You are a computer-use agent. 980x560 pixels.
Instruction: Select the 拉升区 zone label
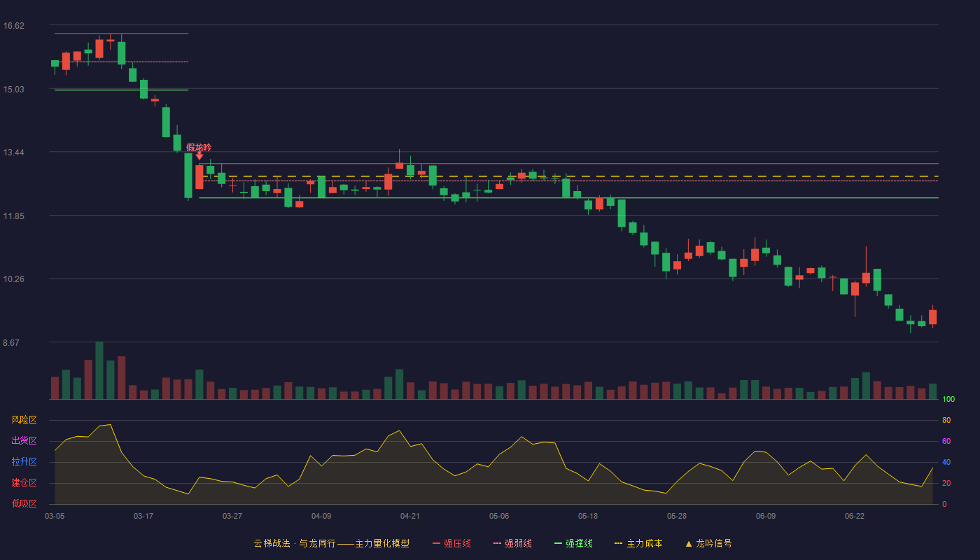tap(24, 462)
